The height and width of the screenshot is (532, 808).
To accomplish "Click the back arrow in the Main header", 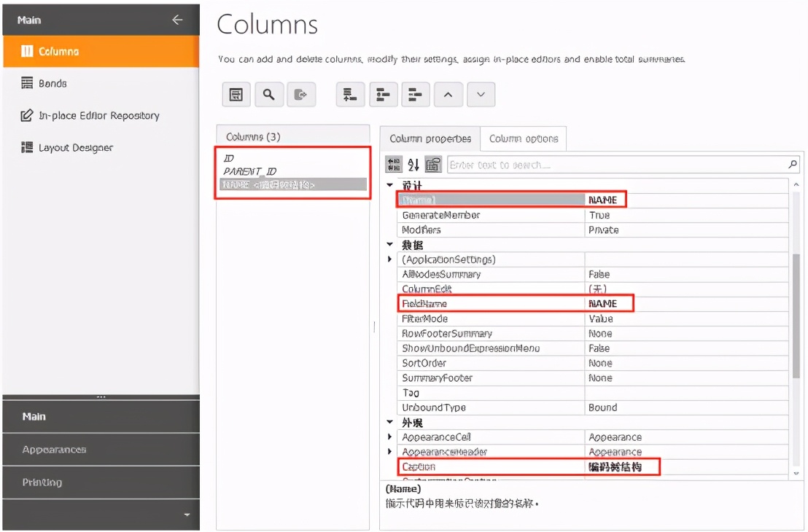I will [177, 20].
